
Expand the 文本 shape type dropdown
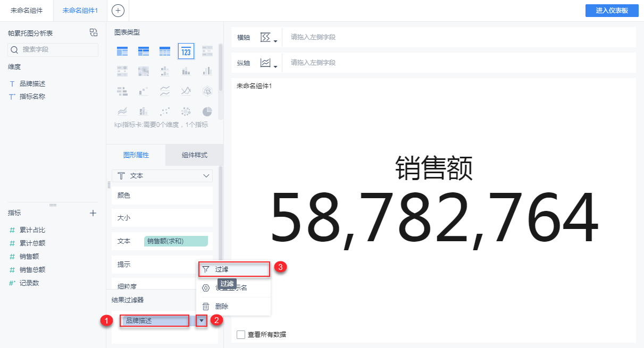(x=162, y=175)
